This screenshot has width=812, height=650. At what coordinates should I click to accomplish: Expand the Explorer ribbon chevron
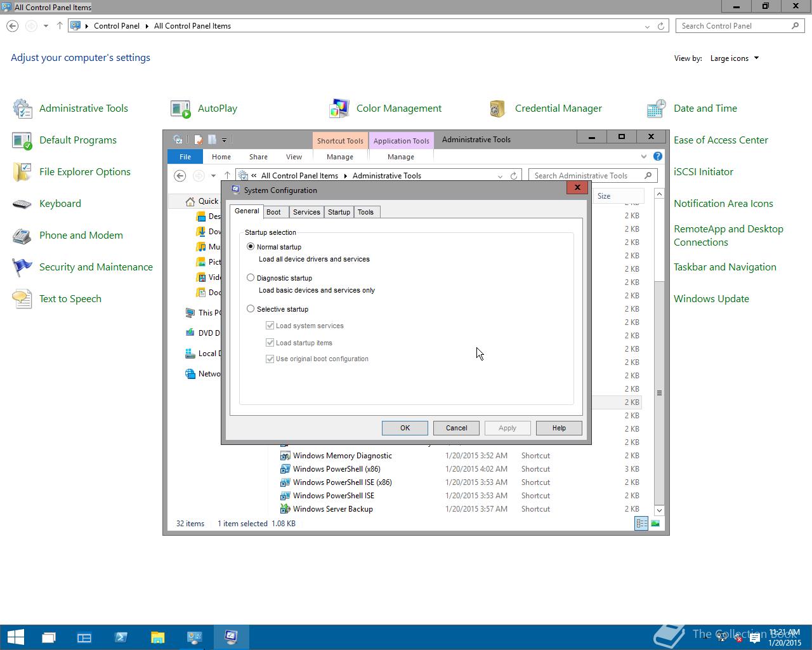644,156
